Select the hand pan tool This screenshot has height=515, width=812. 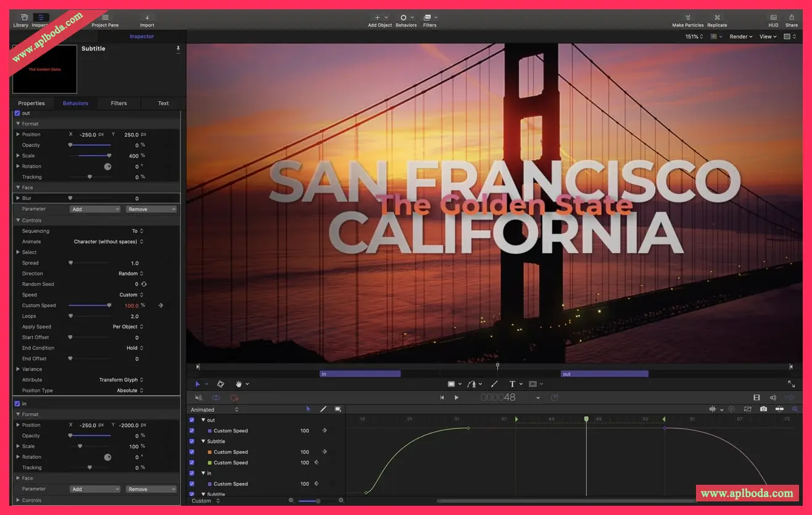click(238, 384)
